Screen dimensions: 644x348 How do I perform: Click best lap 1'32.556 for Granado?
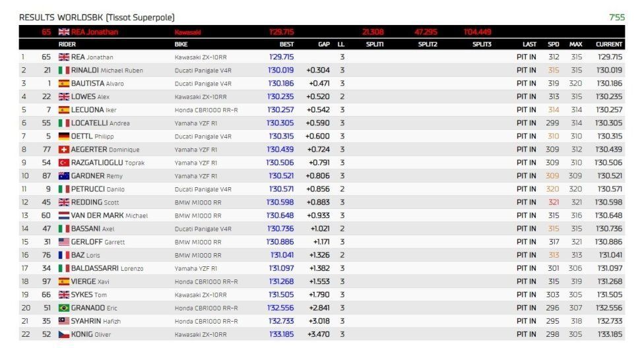click(281, 308)
